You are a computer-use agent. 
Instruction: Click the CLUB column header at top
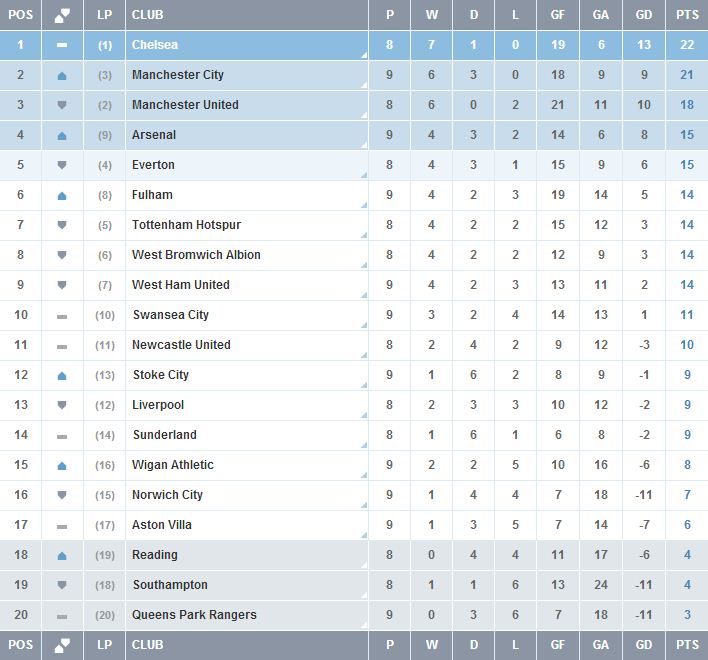147,15
